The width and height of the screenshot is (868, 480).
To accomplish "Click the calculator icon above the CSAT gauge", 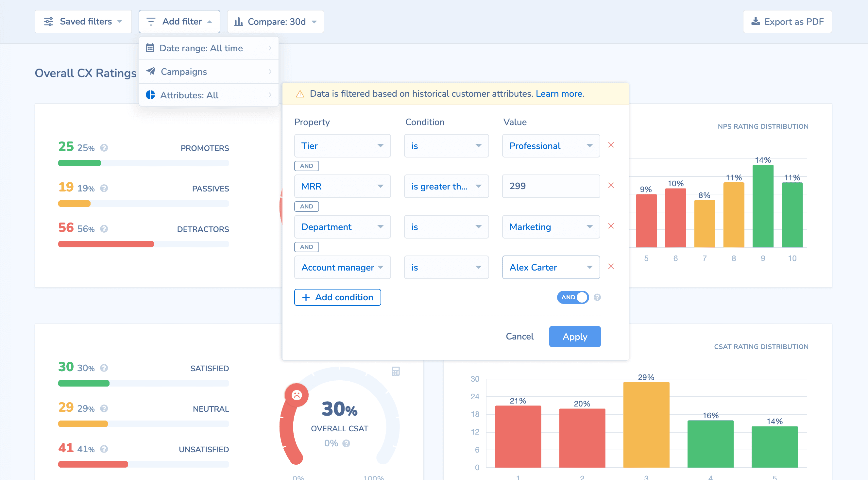I will click(396, 371).
